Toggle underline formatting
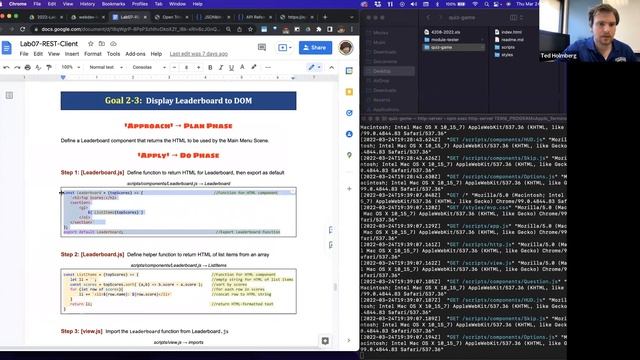640x360 pixels. click(x=231, y=67)
